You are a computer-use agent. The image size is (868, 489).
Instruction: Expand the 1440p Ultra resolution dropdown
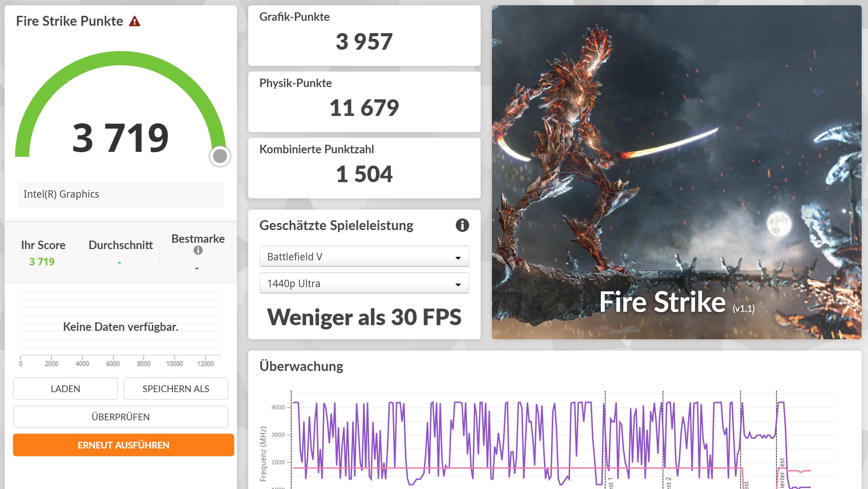(x=364, y=283)
